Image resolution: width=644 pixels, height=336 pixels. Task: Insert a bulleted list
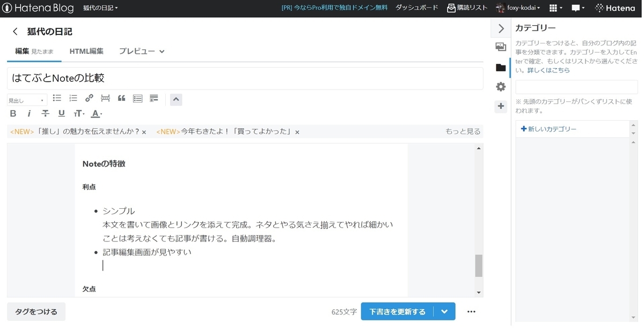(57, 98)
